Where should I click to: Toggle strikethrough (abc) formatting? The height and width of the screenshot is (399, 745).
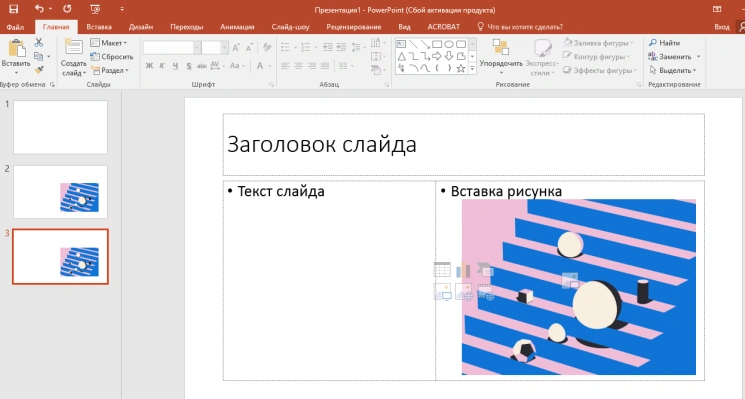(x=201, y=66)
